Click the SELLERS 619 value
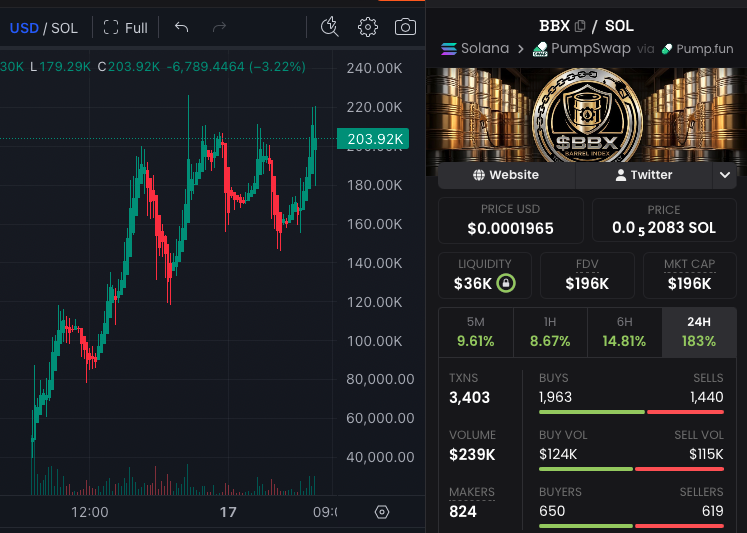The image size is (747, 533). 713,511
